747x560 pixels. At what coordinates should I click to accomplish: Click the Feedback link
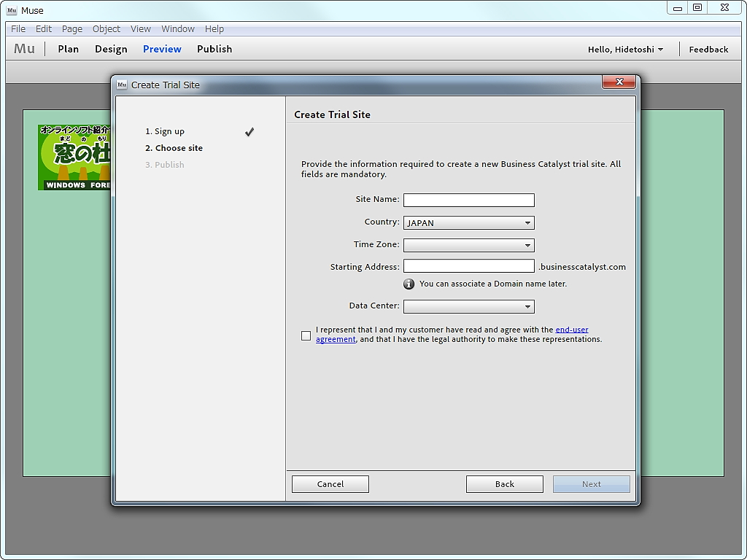[708, 49]
